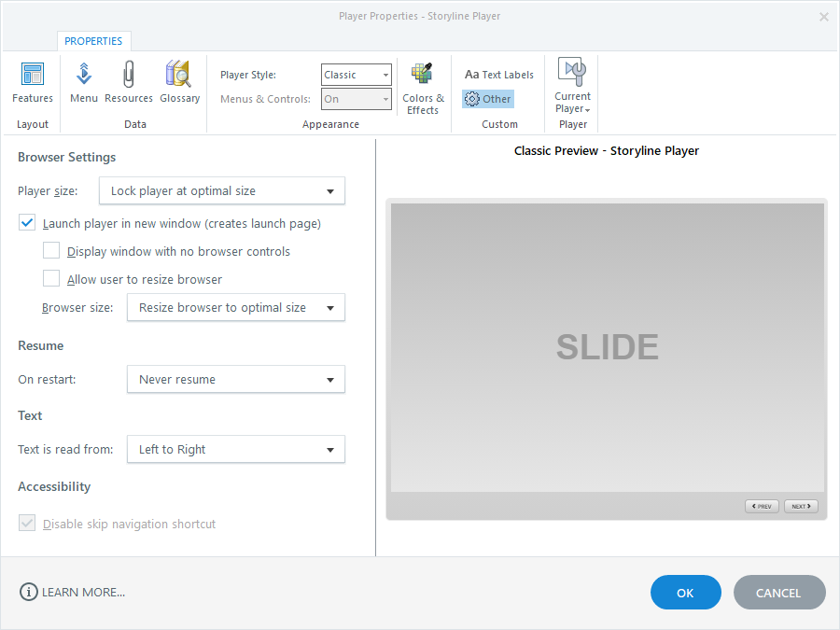Select the Other gear option
Screen dimensions: 840x630
pyautogui.click(x=488, y=99)
